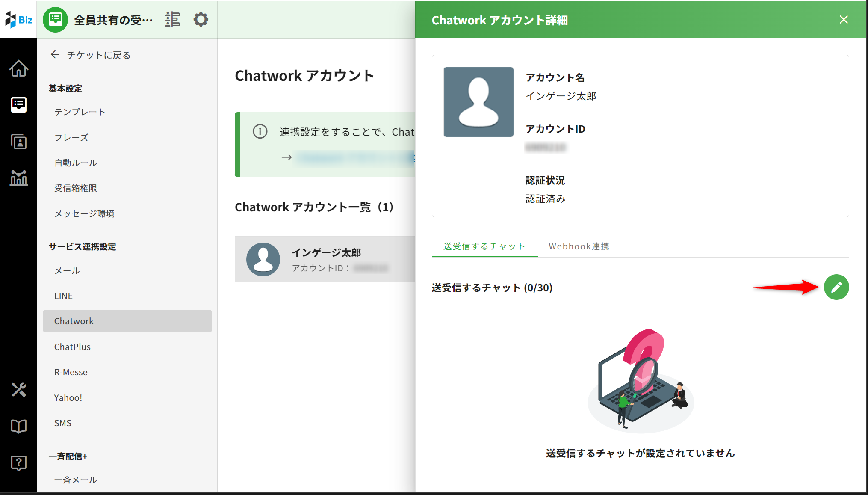Click 送受信するチャットが設定されていません message

pyautogui.click(x=640, y=453)
